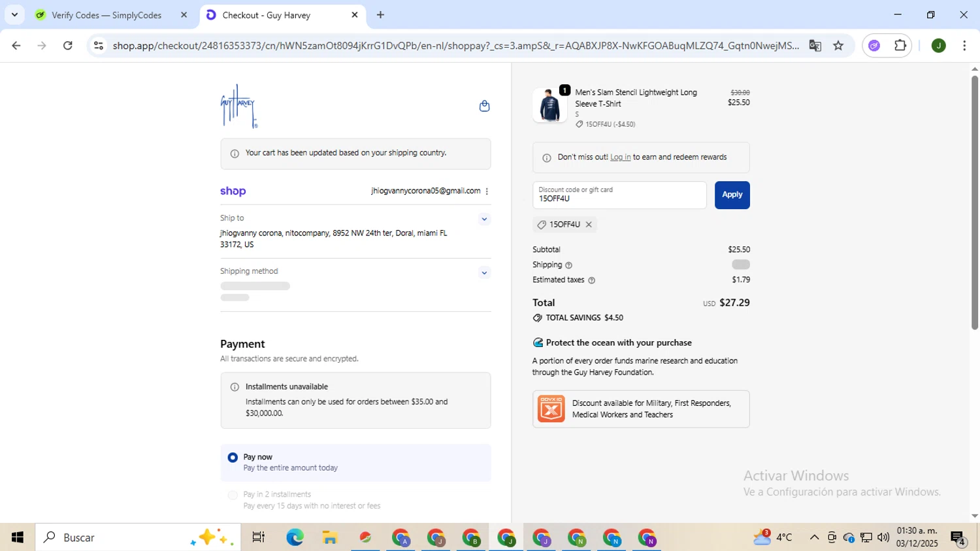Click Protect the ocean with your purchase heading

point(618,342)
